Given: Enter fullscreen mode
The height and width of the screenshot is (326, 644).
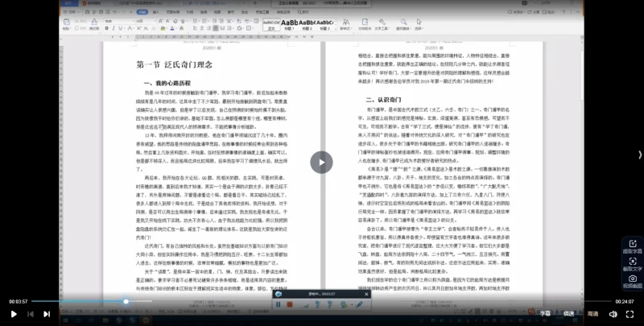Looking at the screenshot, I should coord(630,314).
